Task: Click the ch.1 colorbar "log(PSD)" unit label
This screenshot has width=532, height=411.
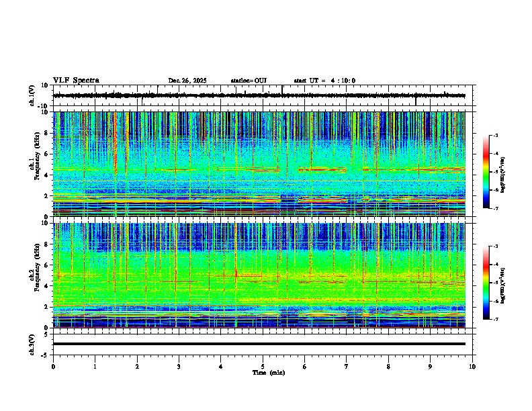Action: click(x=503, y=175)
